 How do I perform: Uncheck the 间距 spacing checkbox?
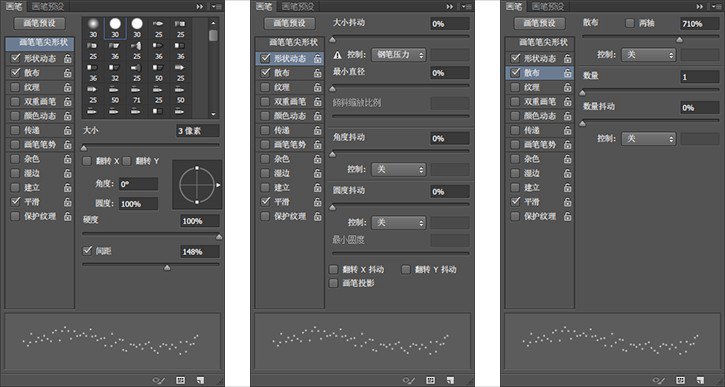coord(87,251)
